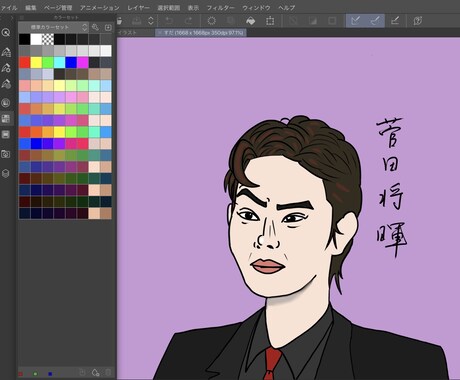Pick the transparent checkered swatch
Viewport: 460px width, 380px height.
(x=48, y=39)
